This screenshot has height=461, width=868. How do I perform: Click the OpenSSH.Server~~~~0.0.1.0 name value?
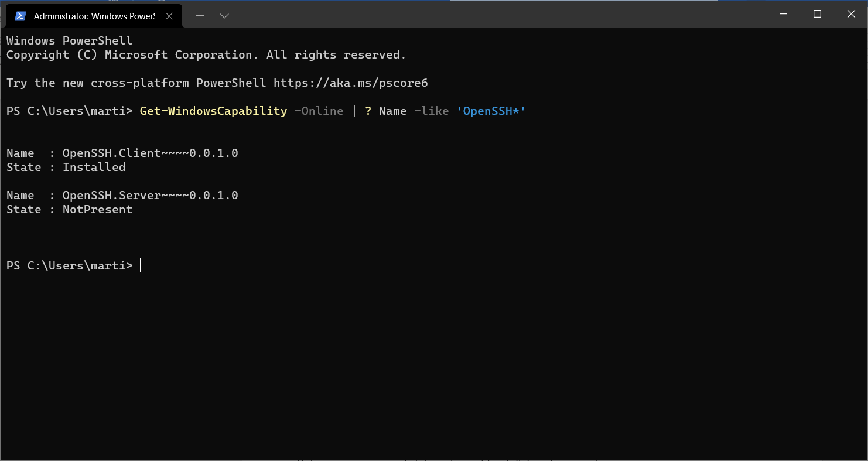[151, 196]
